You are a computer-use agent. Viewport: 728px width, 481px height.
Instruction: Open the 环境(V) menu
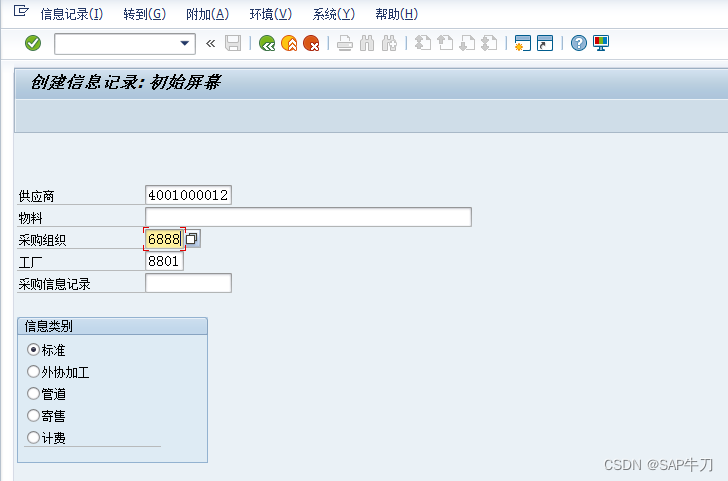click(x=271, y=14)
